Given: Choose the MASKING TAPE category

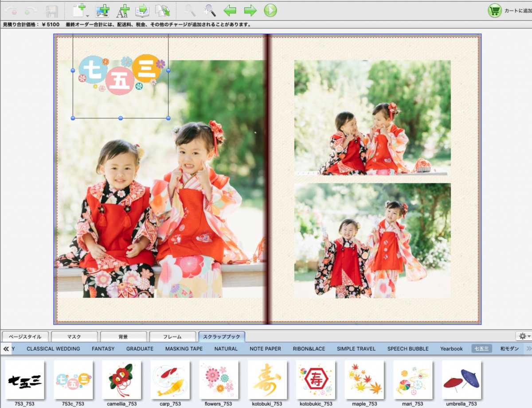Looking at the screenshot, I should point(184,349).
